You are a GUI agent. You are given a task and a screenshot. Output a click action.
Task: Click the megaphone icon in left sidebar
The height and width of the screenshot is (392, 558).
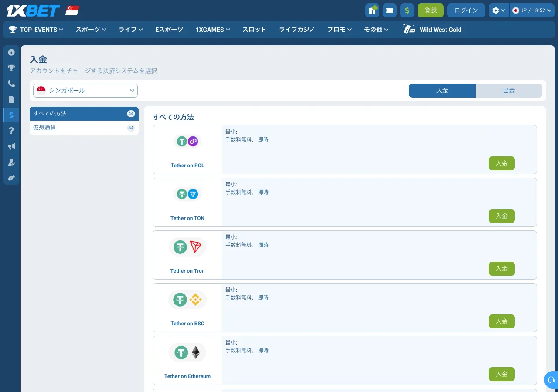[11, 146]
